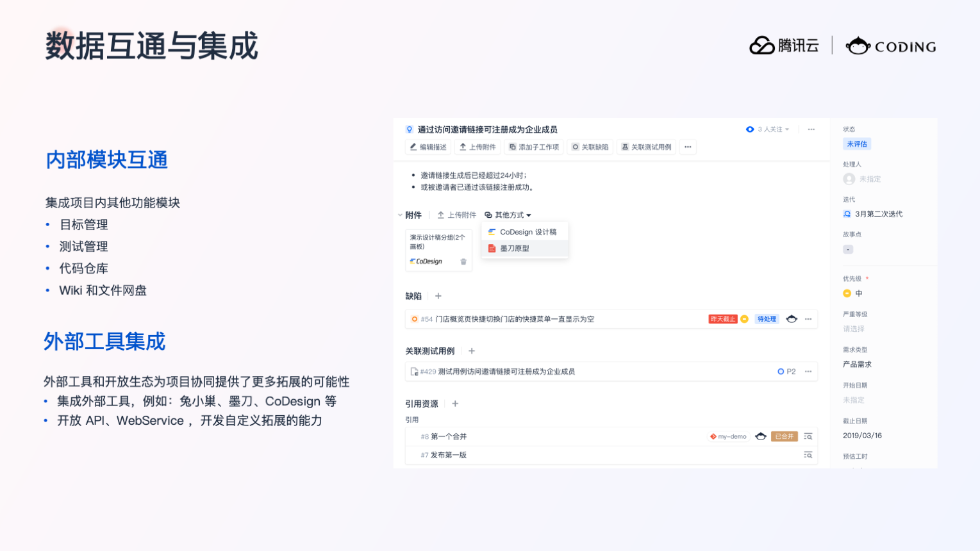Click the assignee avatar on defect #54
The image size is (980, 551).
[792, 319]
